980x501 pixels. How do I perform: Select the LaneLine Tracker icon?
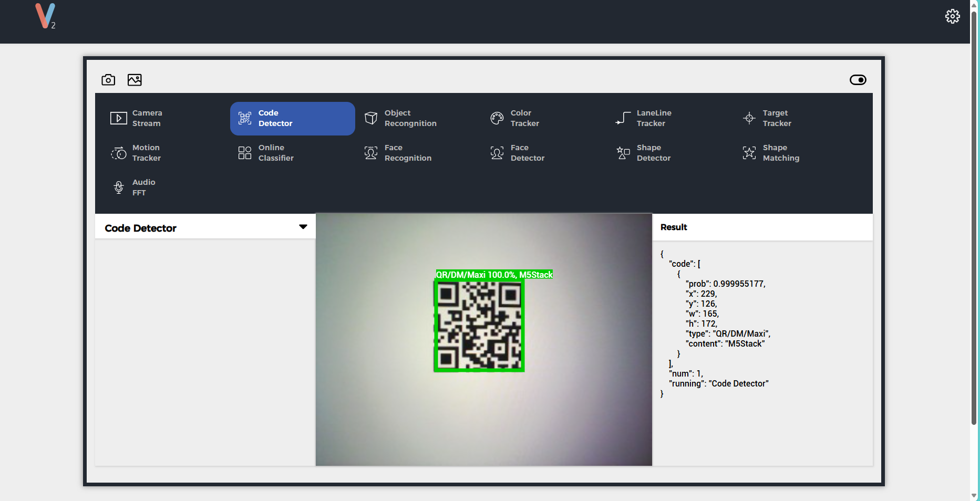coord(623,118)
